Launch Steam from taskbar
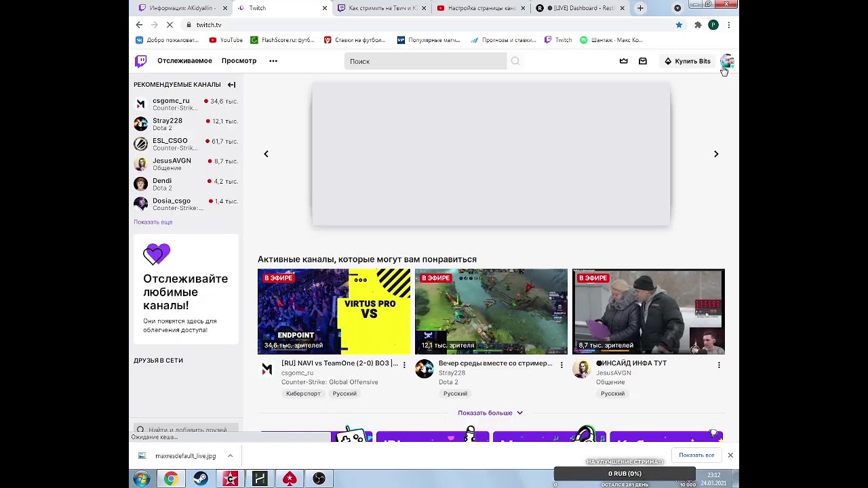868x488 pixels. coord(201,479)
